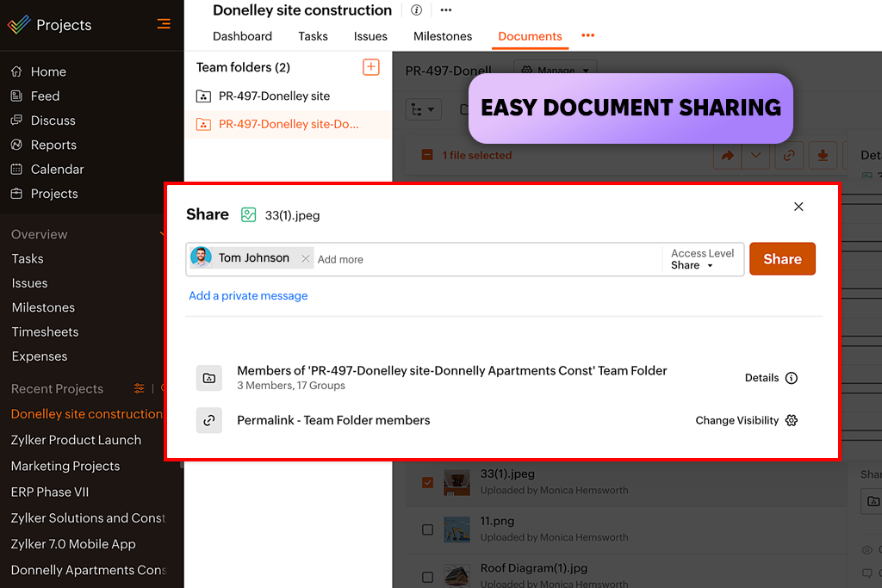
Task: Open Donnelly Apartments Cons project
Action: (x=89, y=570)
